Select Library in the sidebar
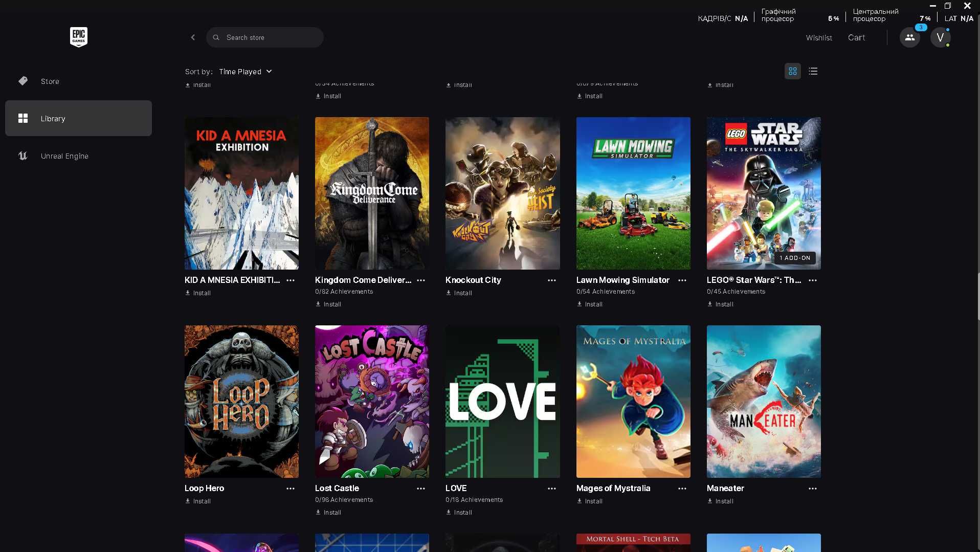980x552 pixels. coord(78,118)
